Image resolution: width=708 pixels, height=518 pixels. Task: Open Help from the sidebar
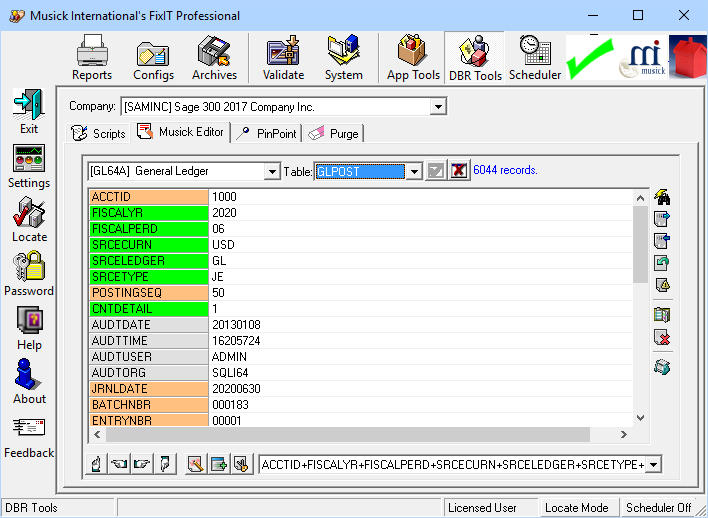point(29,328)
